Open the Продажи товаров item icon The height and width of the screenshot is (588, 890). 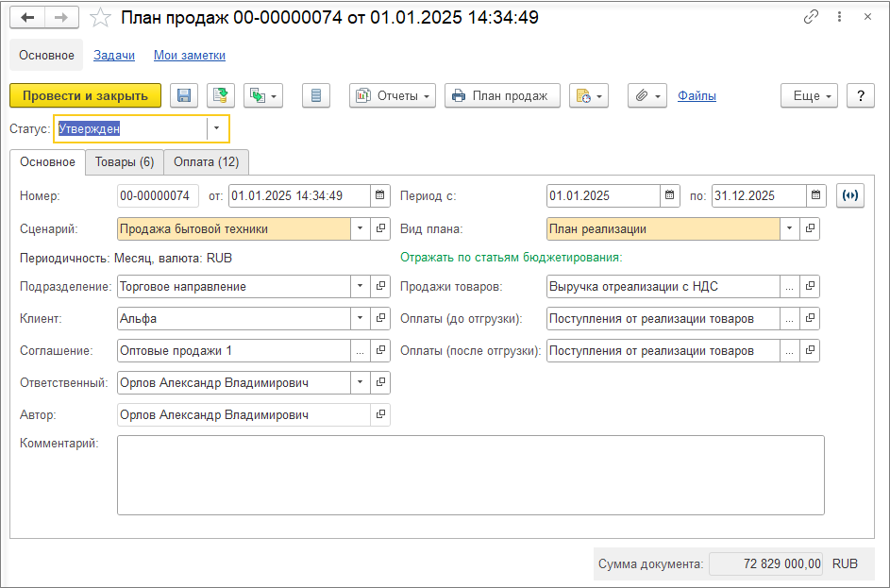810,287
